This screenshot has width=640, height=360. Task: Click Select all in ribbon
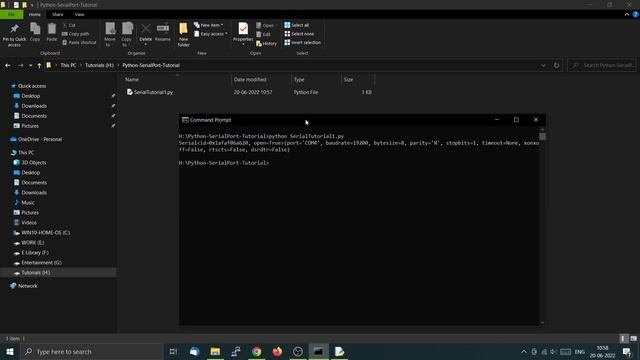(x=297, y=25)
